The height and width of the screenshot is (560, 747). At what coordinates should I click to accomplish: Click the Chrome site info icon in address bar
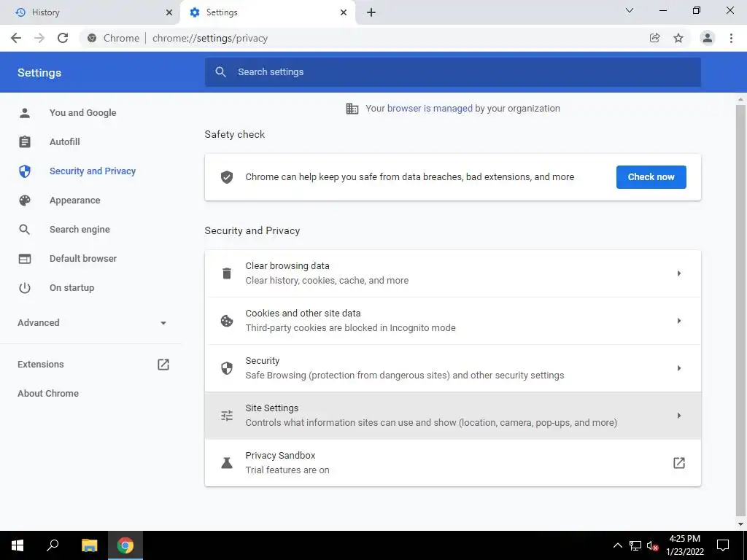coord(92,38)
